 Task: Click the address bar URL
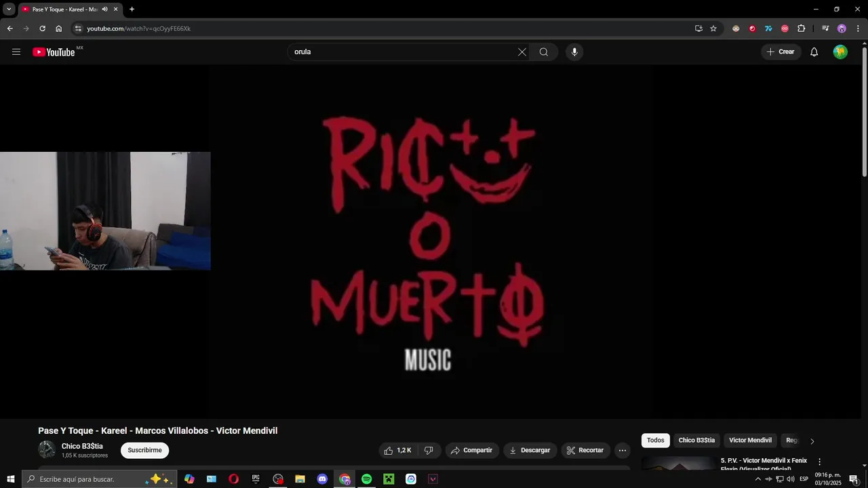138,28
